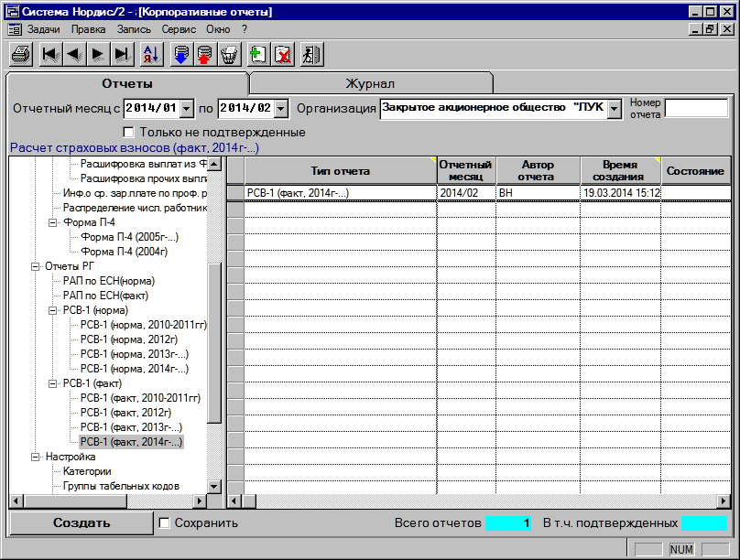Image resolution: width=740 pixels, height=560 pixels.
Task: Go to next record arrow
Action: tap(98, 54)
